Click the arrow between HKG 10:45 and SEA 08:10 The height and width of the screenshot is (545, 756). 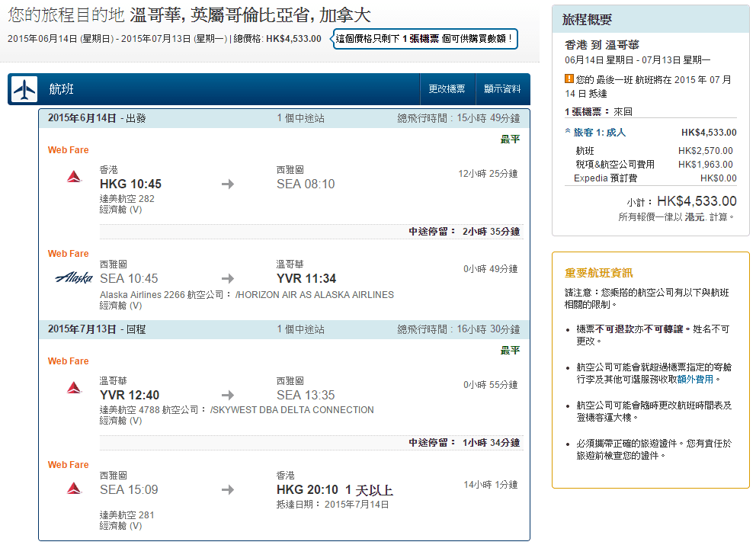coord(228,184)
